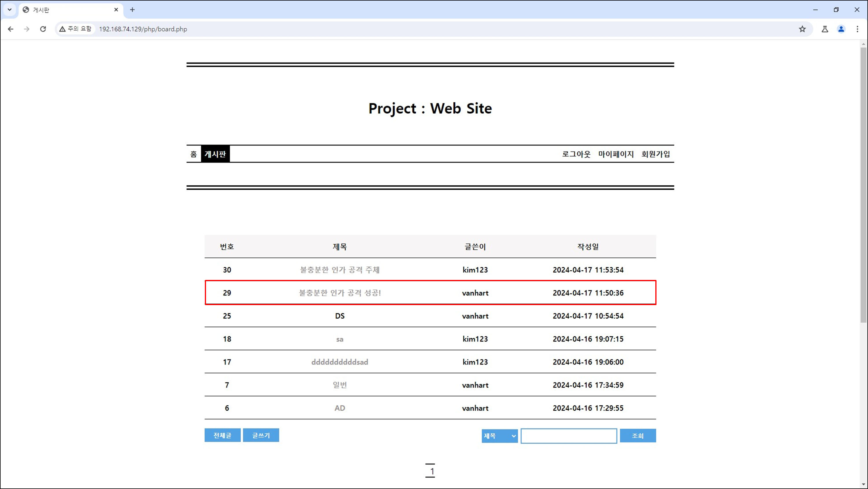Click the 전체글 button
The image size is (868, 489).
(222, 436)
